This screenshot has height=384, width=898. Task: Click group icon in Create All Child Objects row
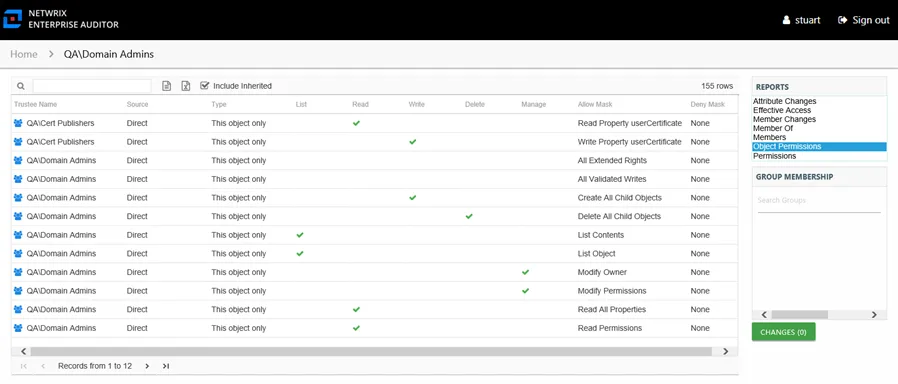click(18, 197)
